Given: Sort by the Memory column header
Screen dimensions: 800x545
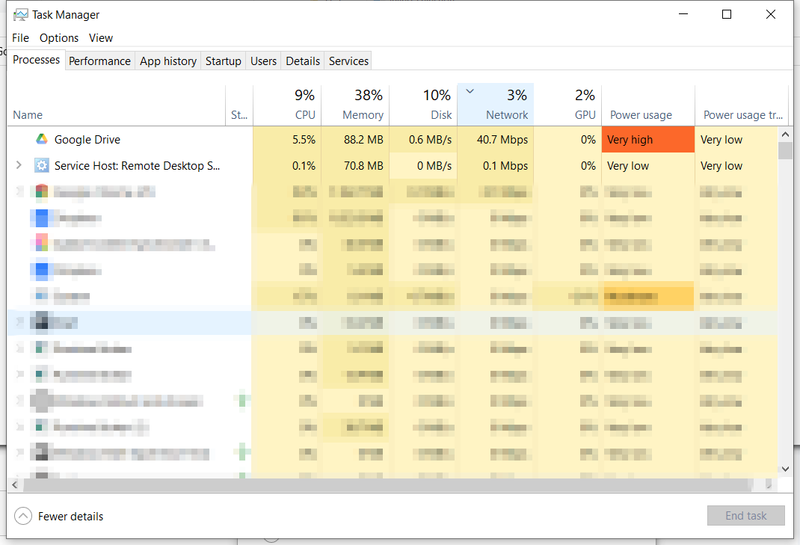Looking at the screenshot, I should [x=356, y=105].
